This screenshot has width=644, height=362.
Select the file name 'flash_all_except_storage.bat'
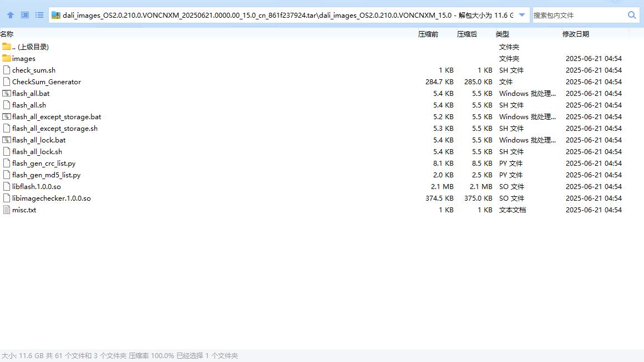point(57,117)
